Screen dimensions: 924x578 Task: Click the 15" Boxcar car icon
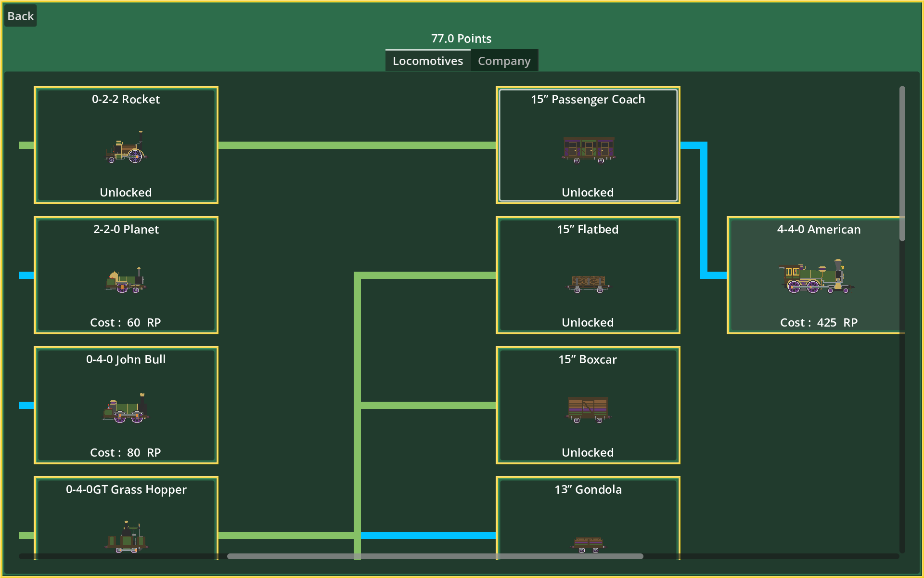[588, 409]
